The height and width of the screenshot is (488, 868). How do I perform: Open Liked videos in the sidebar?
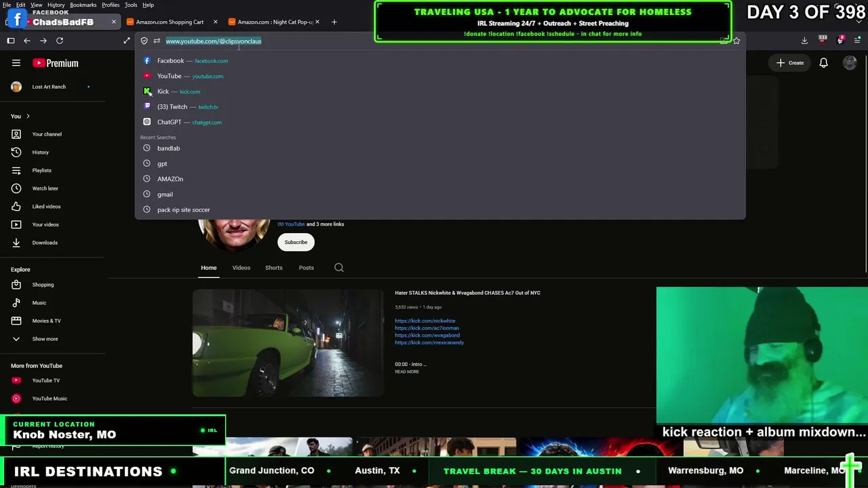click(x=46, y=207)
